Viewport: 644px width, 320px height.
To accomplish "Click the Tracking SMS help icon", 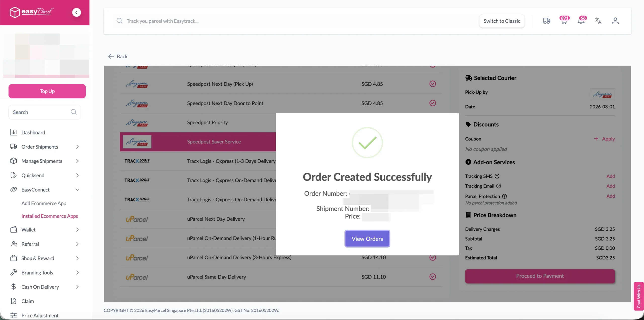I will [497, 176].
